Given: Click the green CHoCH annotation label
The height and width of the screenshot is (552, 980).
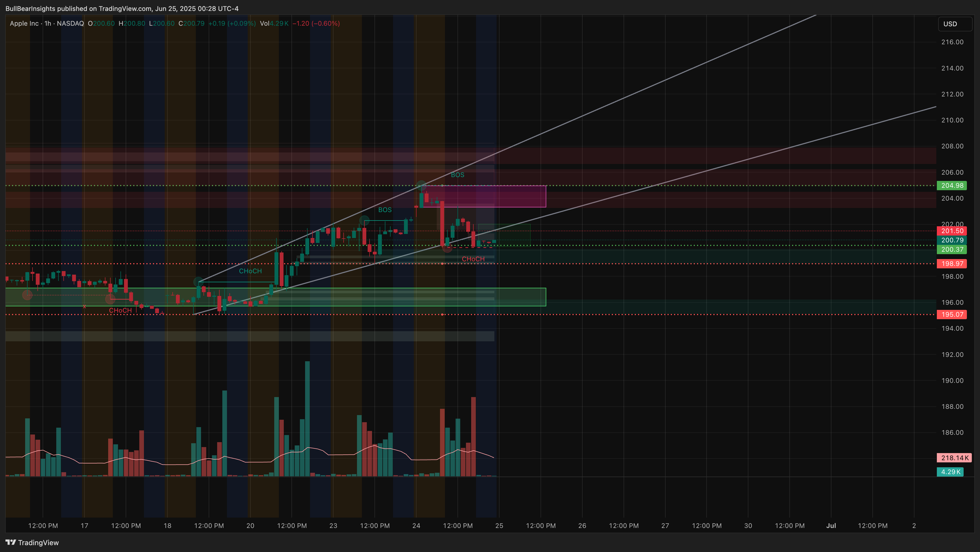Looking at the screenshot, I should tap(250, 271).
